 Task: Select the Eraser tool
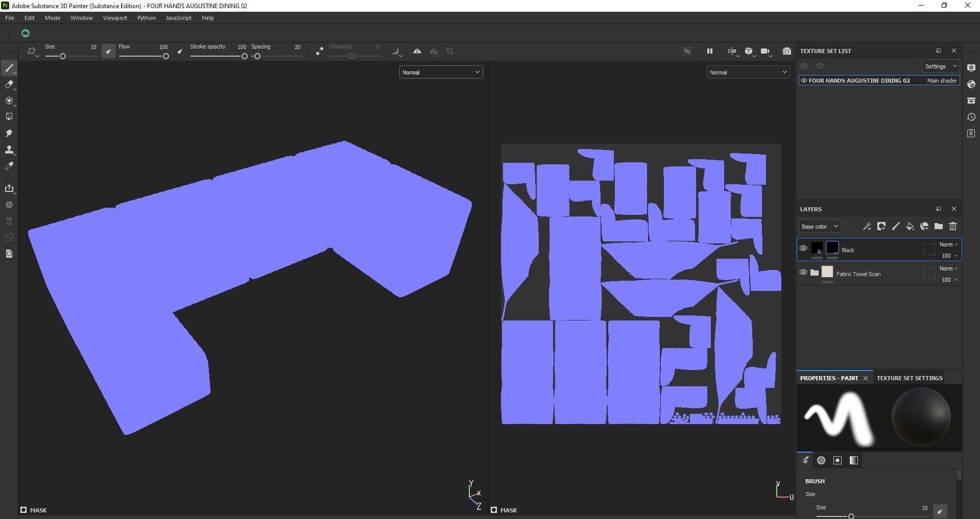(x=9, y=85)
